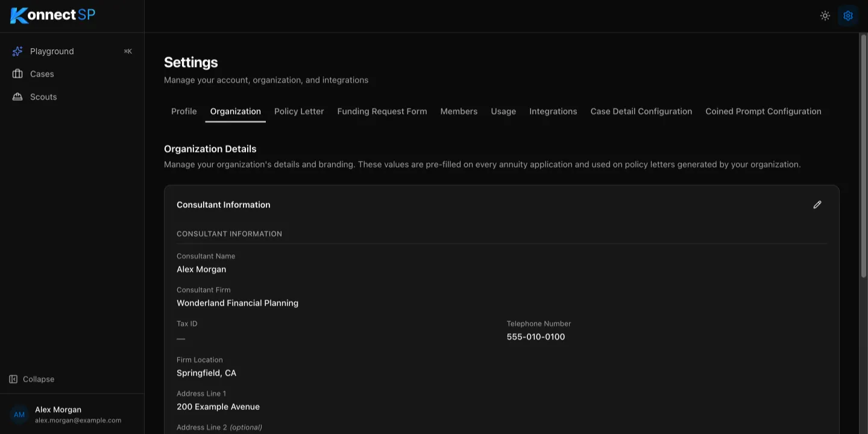Open Playground from the sidebar
868x434 pixels.
pos(72,51)
